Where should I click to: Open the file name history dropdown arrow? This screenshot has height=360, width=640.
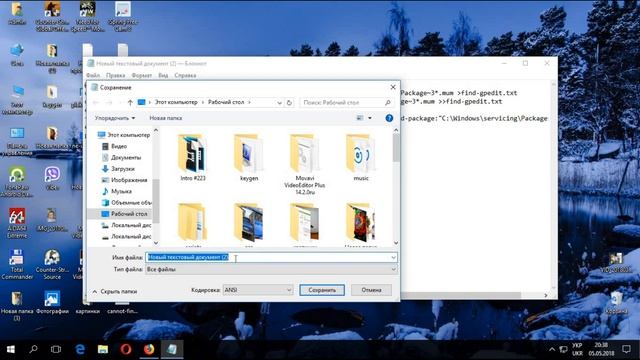(393, 258)
